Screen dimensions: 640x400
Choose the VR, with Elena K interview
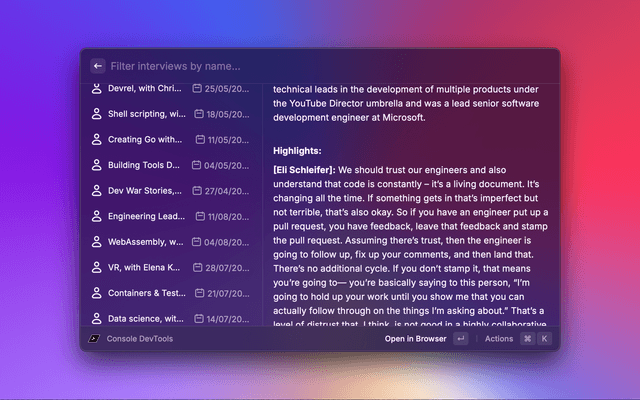[145, 268]
